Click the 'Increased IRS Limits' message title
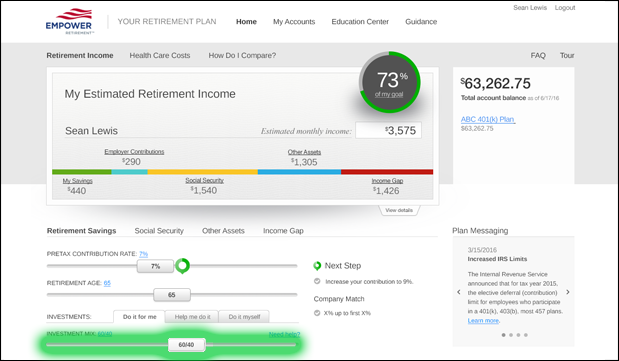 497,259
